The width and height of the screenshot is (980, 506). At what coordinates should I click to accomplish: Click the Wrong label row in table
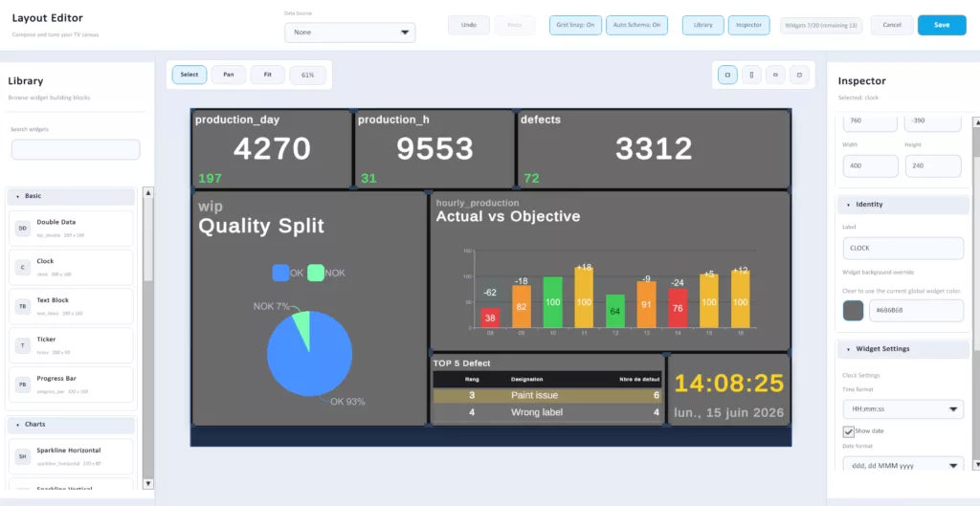tap(547, 412)
